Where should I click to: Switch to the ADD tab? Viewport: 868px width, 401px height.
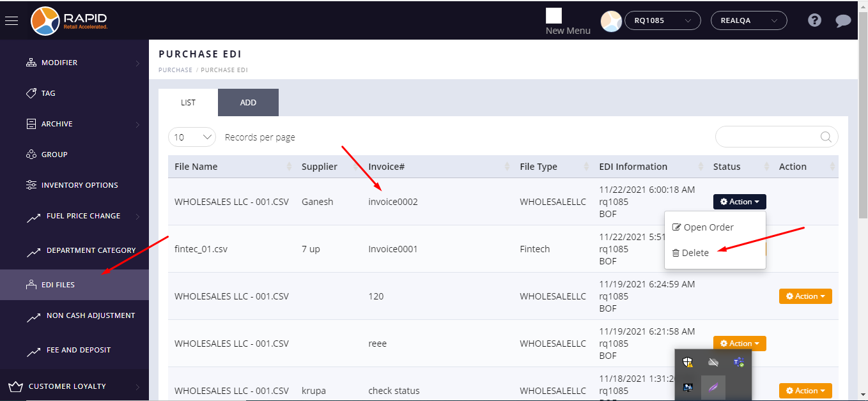coord(248,103)
